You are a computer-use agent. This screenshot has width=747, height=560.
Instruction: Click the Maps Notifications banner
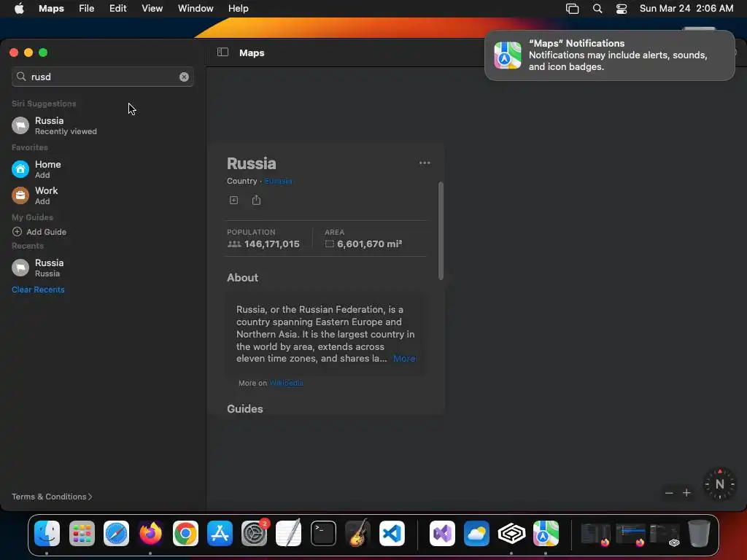610,55
